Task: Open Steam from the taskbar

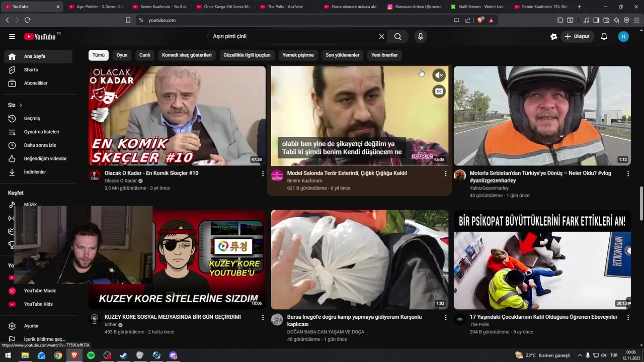Action: point(124,355)
